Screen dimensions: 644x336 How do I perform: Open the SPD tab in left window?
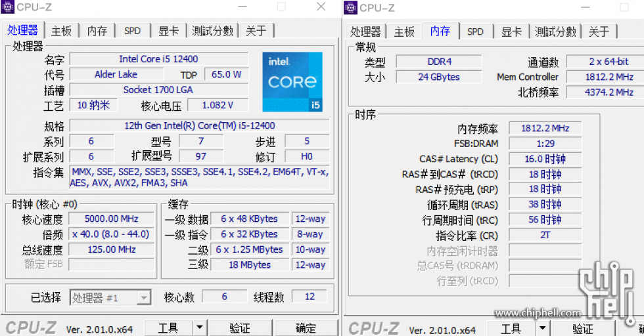(x=132, y=31)
